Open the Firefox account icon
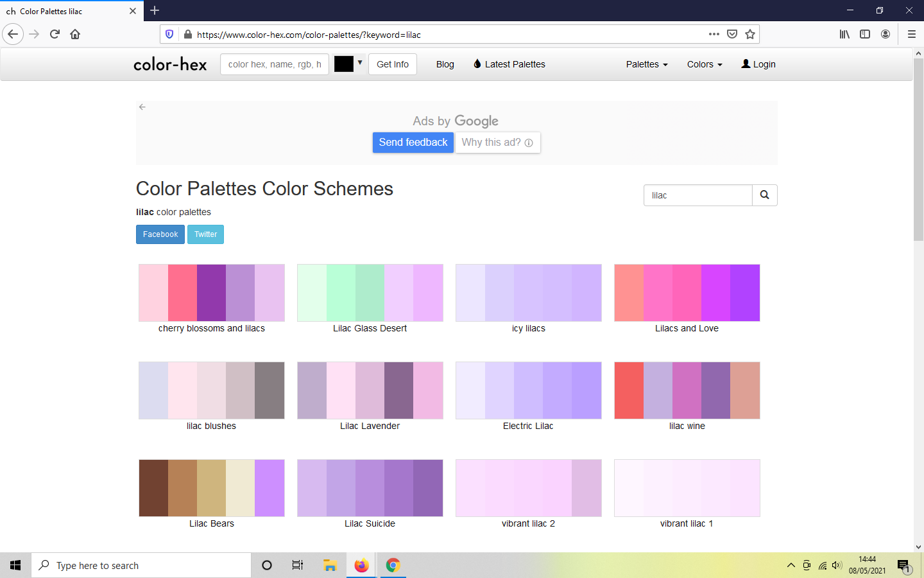The image size is (924, 578). 886,34
